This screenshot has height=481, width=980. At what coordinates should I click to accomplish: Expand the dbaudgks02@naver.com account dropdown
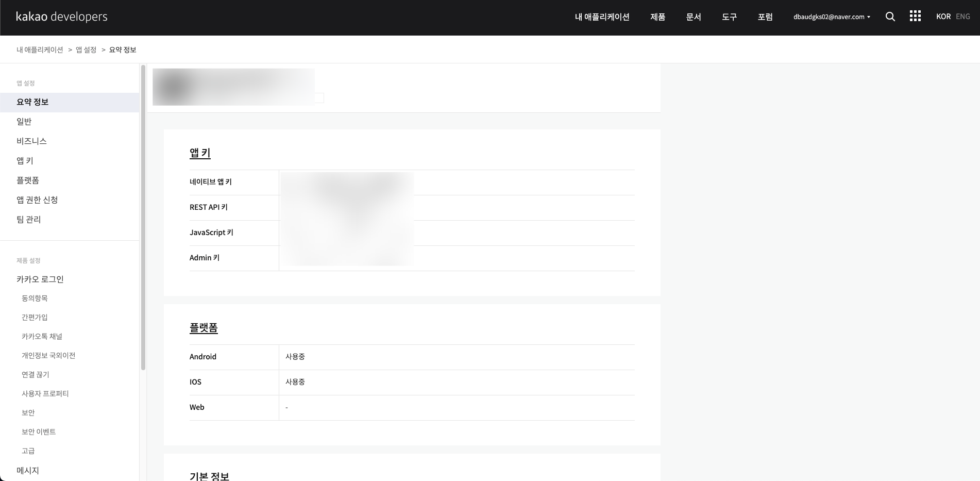tap(832, 16)
